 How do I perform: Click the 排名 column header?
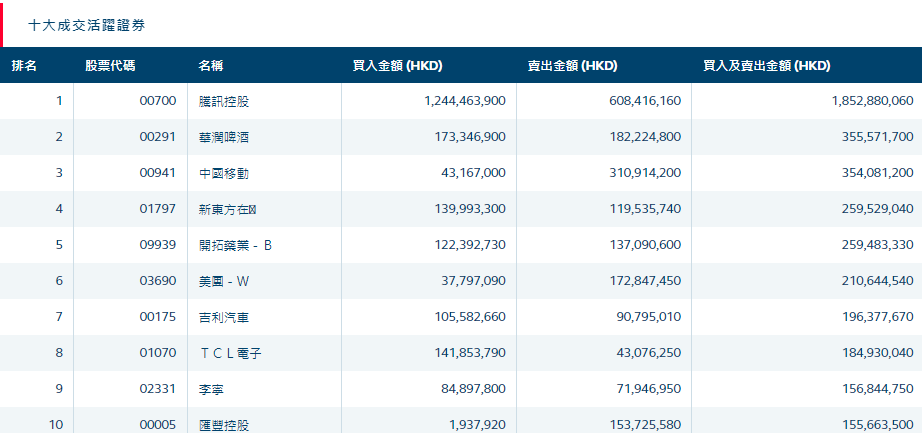(24, 66)
